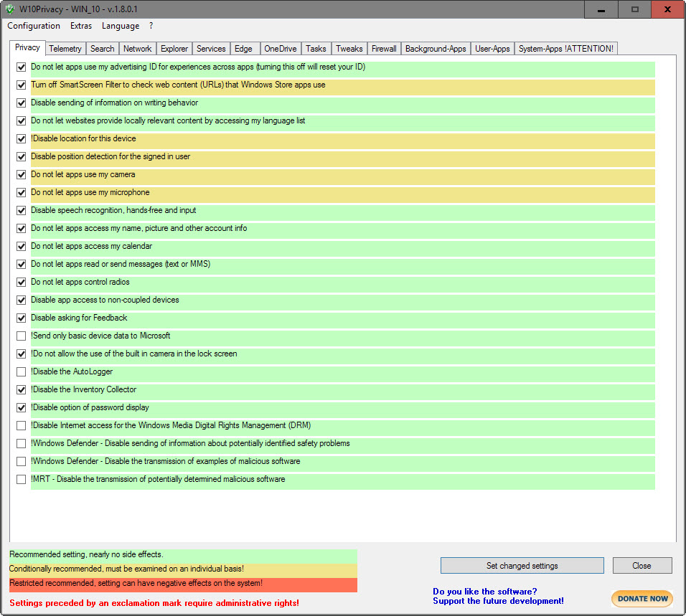
Task: Toggle the language list access checkbox
Action: (x=21, y=120)
